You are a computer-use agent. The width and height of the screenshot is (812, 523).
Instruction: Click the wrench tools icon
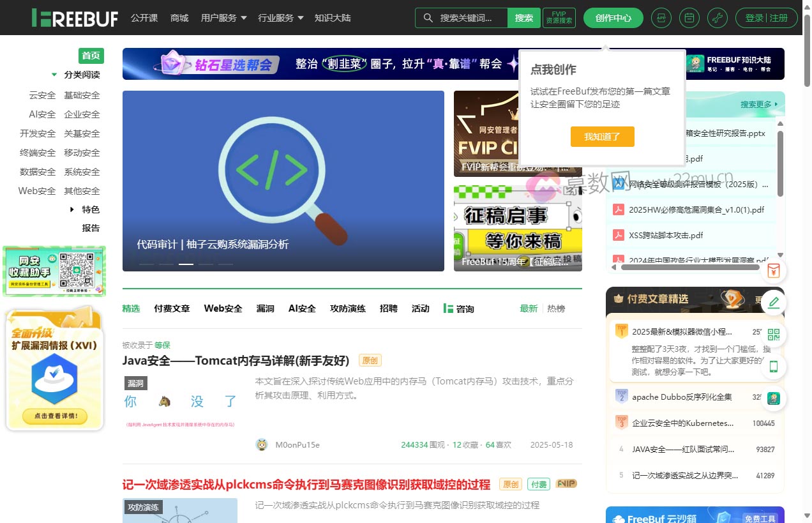pos(717,18)
